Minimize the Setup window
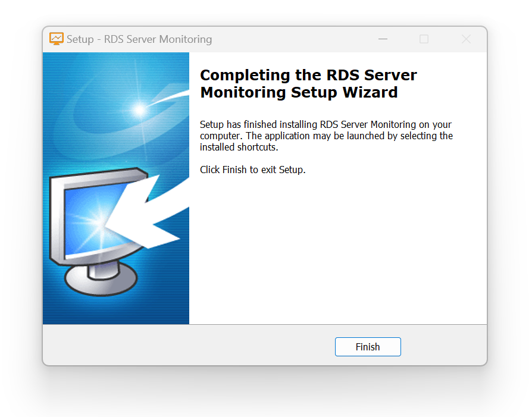532x417 pixels. 383,39
